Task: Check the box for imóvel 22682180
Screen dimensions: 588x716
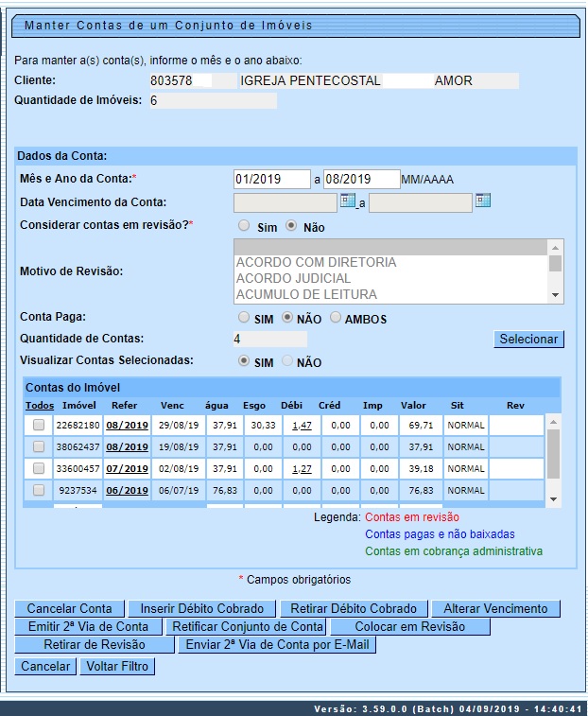Action: click(x=39, y=426)
